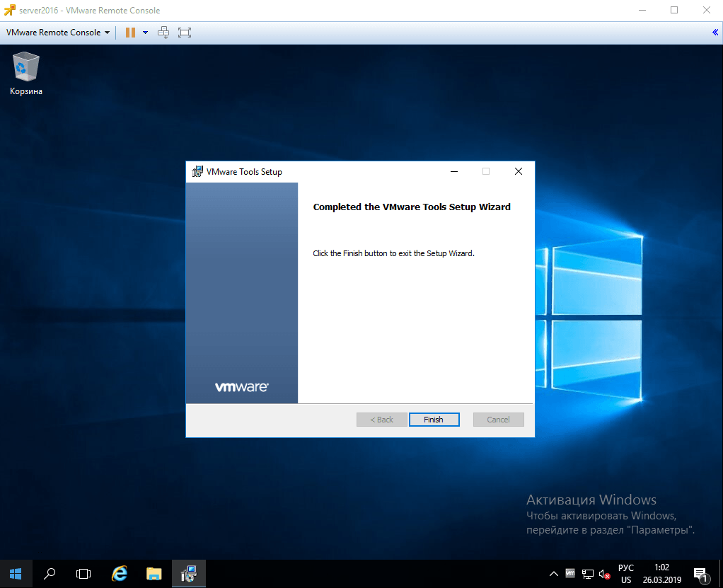Image resolution: width=723 pixels, height=588 pixels.
Task: Pause the virtual machine with pause icon
Action: (130, 33)
